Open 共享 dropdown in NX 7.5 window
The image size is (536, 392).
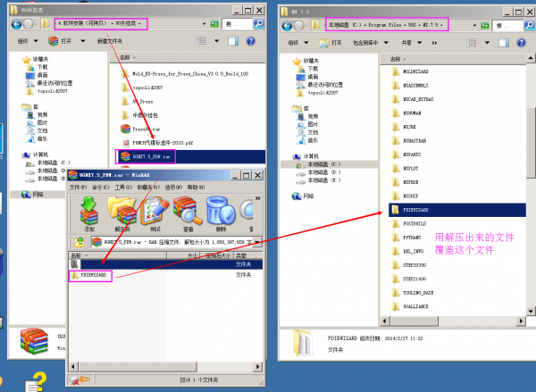(x=411, y=43)
